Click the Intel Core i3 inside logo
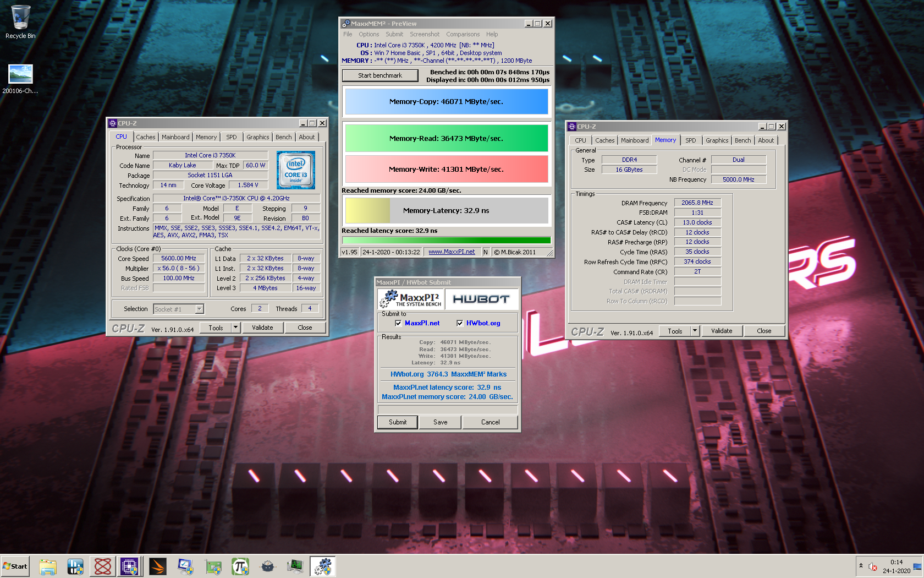 tap(296, 170)
